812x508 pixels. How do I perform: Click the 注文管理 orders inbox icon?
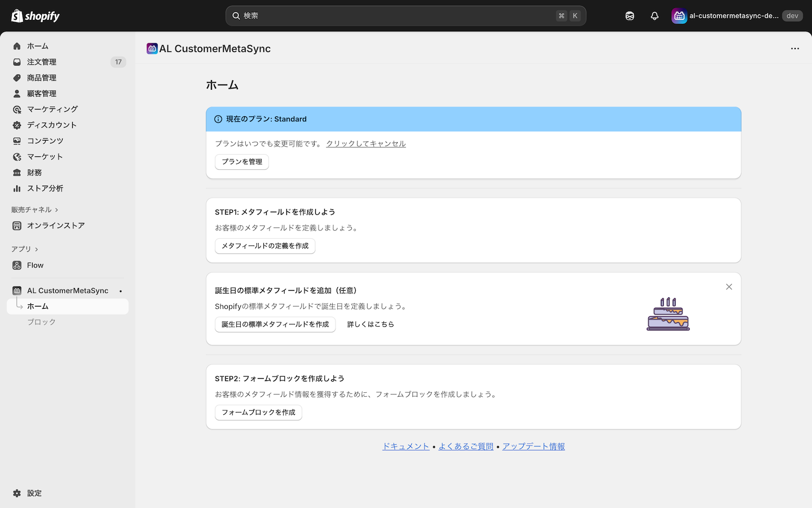(x=17, y=62)
